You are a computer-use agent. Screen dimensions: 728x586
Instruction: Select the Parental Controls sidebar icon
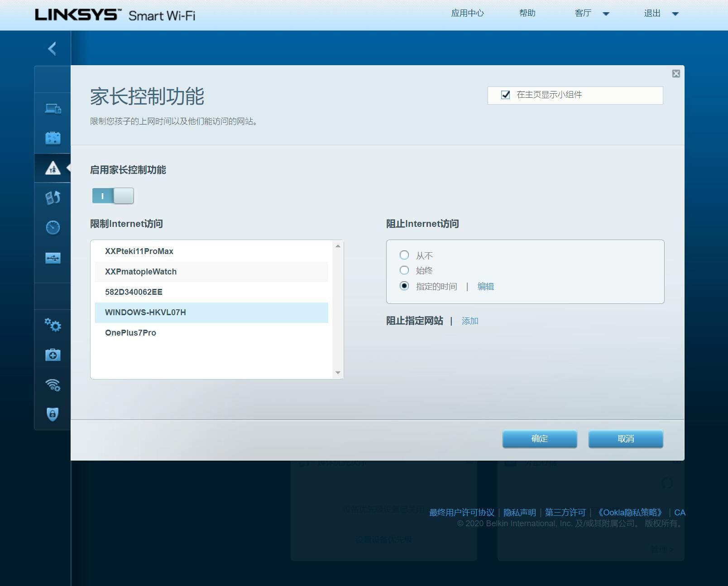[53, 168]
